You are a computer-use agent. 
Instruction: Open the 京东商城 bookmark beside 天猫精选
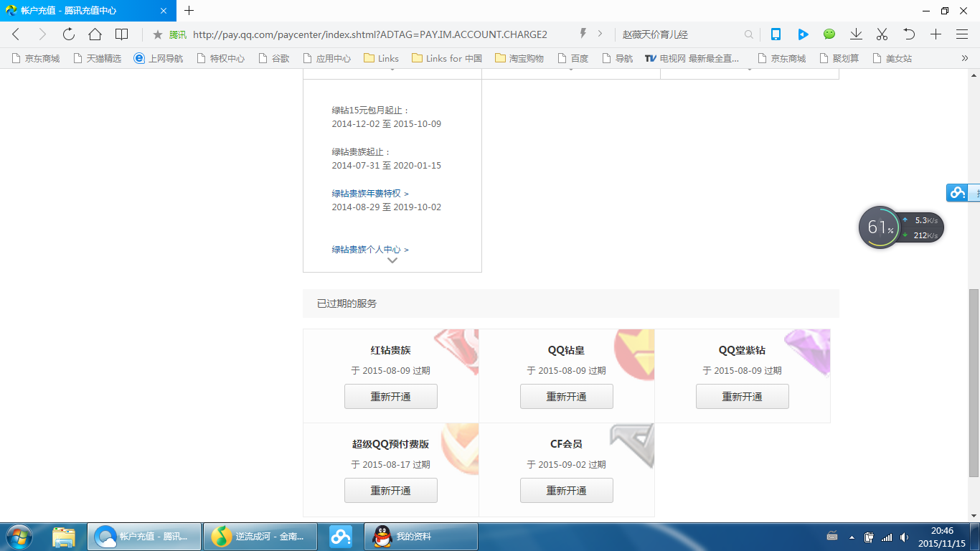tap(36, 59)
